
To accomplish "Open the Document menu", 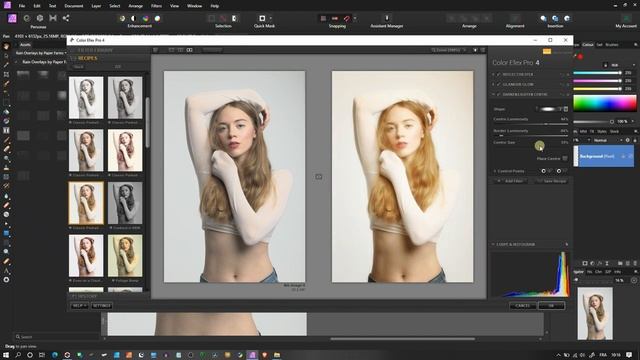I will [x=74, y=6].
